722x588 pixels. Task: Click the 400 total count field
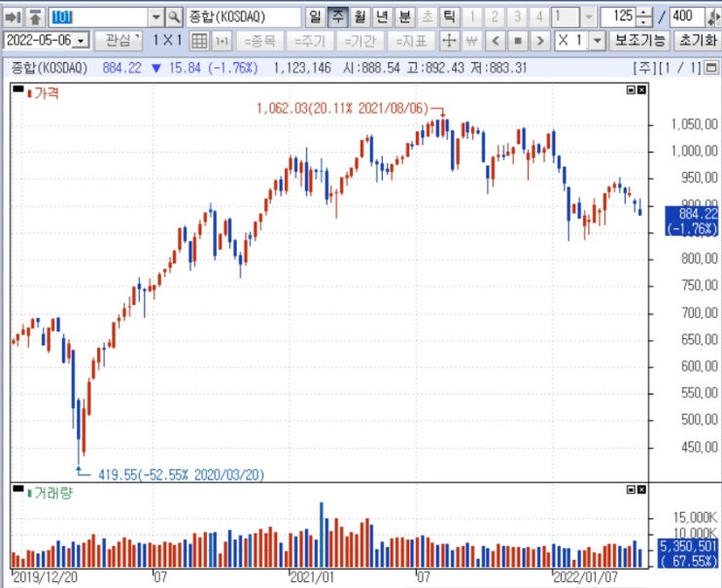coord(687,17)
